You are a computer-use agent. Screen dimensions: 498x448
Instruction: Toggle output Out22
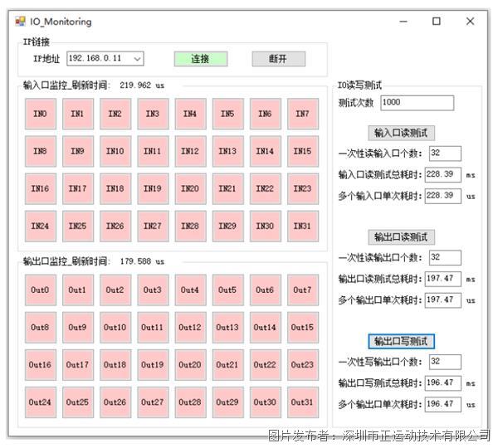266,365
